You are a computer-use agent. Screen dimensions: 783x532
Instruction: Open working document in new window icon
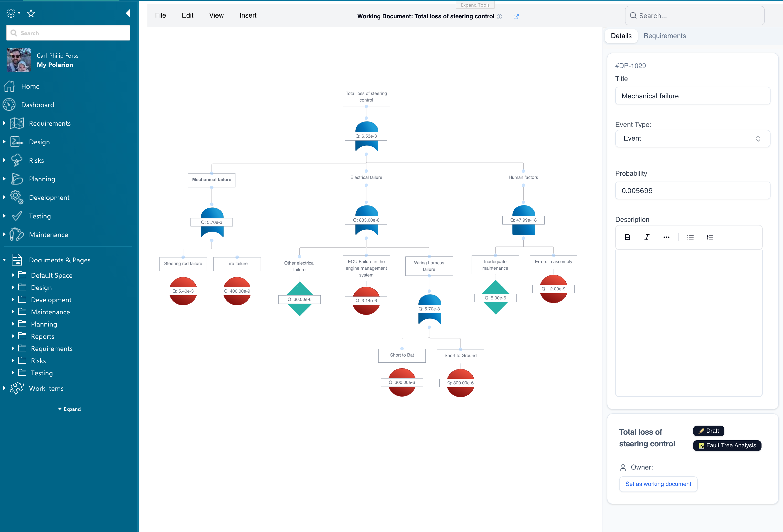click(x=516, y=17)
